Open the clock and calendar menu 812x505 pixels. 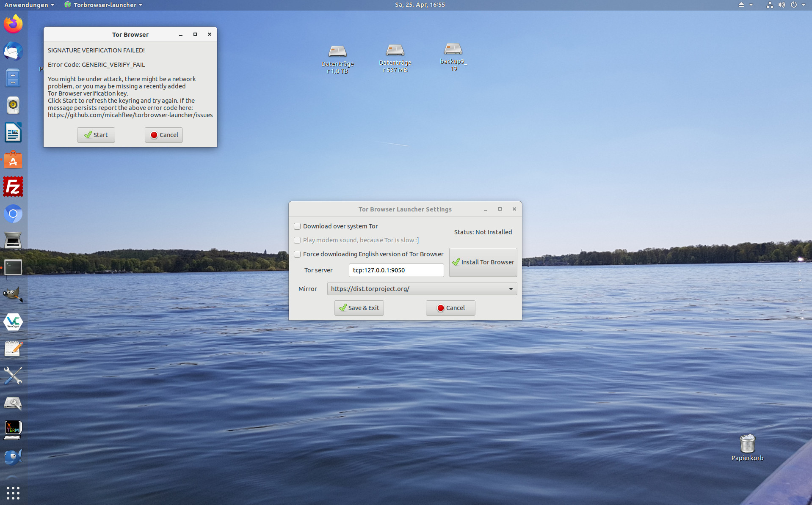[420, 5]
